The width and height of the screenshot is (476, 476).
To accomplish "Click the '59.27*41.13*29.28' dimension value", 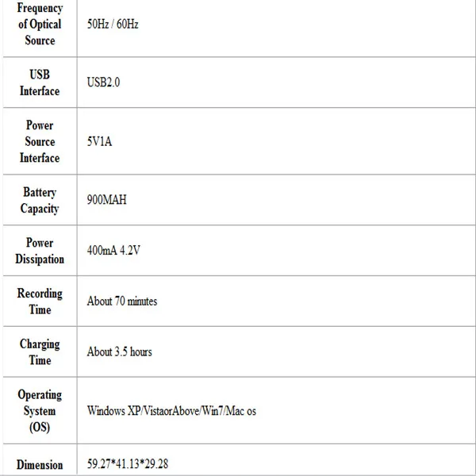I will click(128, 463).
